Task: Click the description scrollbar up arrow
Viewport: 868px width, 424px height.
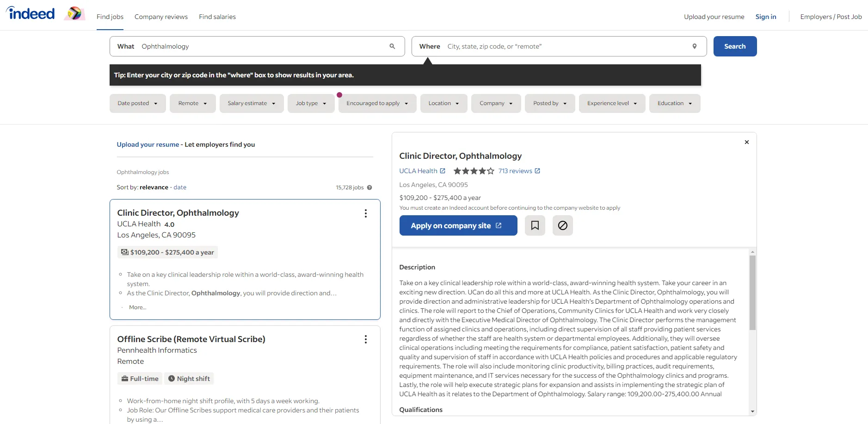Action: pyautogui.click(x=752, y=252)
